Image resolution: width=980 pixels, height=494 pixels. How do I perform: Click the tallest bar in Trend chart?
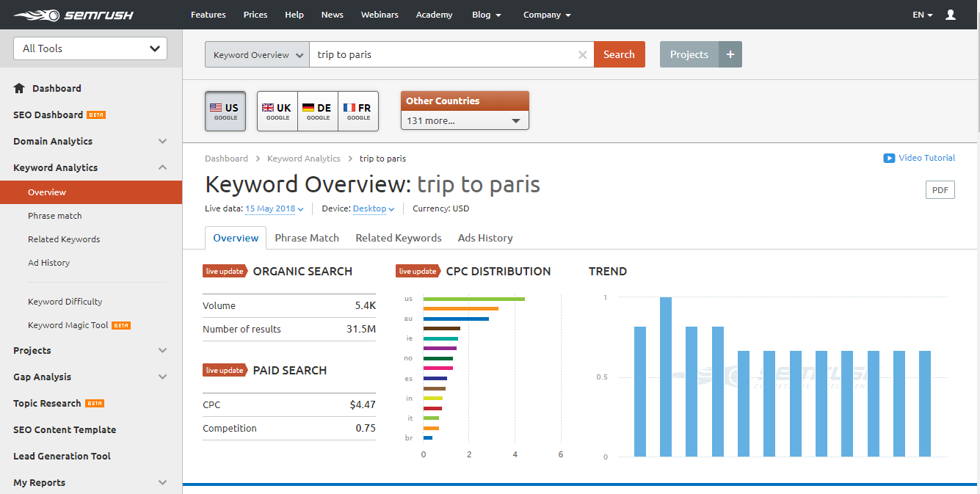666,377
